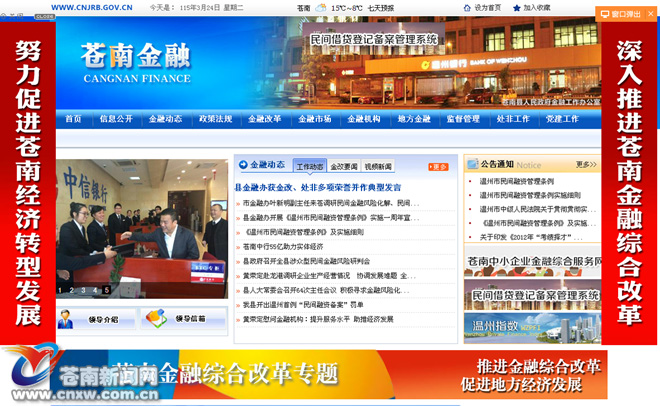Open the 金融机构 navigation item

(364, 119)
